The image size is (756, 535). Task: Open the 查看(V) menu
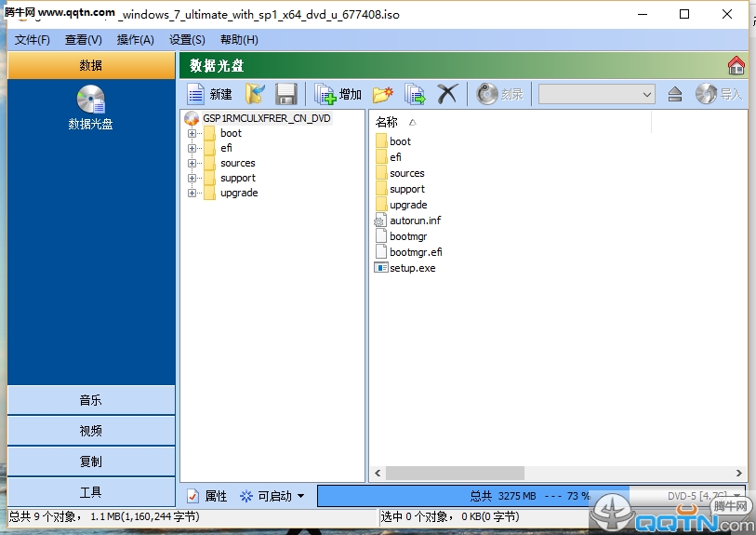84,40
